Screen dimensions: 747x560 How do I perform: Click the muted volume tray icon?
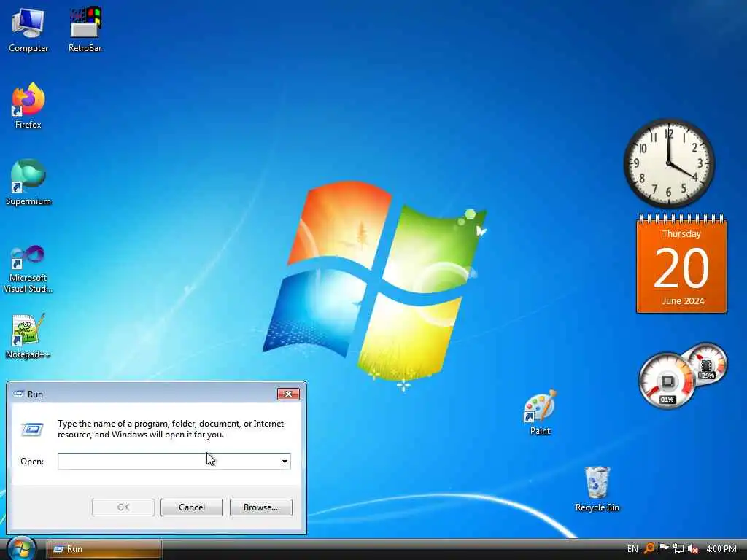pos(693,548)
